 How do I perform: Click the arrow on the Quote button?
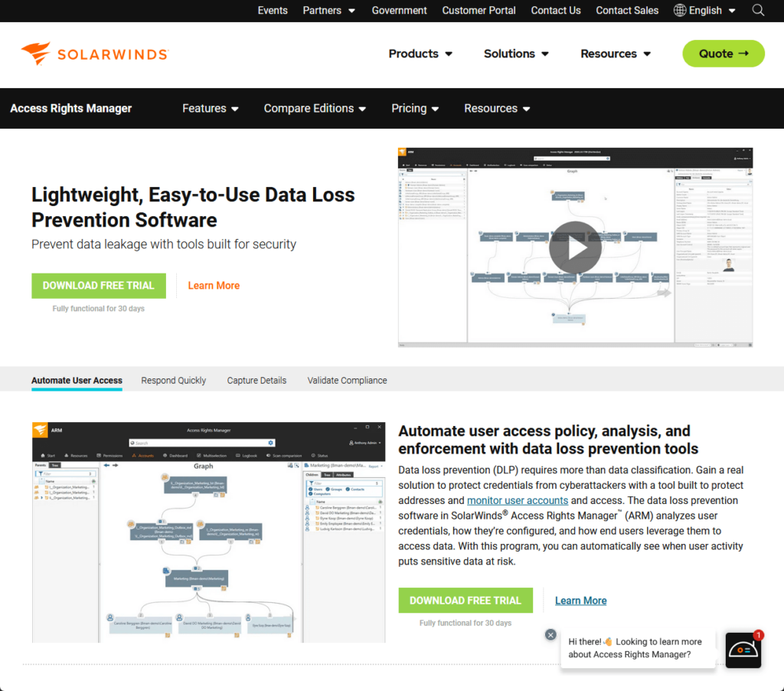(x=743, y=53)
